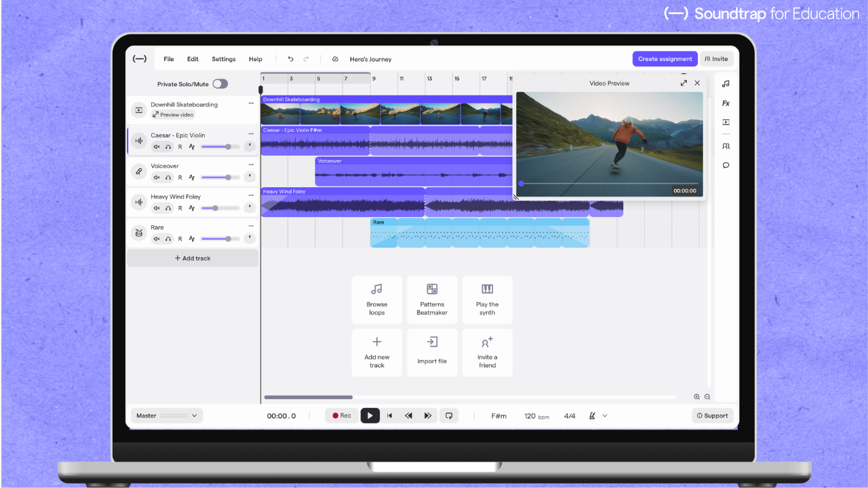This screenshot has height=488, width=868.
Task: Close the Video Preview panel
Action: (697, 83)
